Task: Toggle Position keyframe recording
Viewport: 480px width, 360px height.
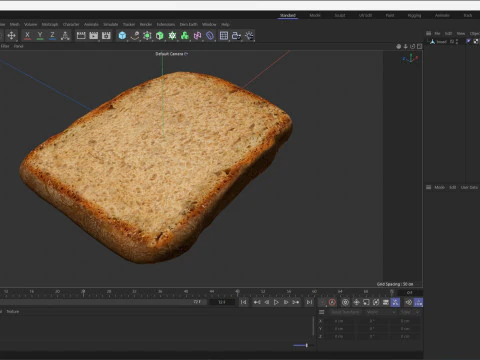Action: [356, 302]
